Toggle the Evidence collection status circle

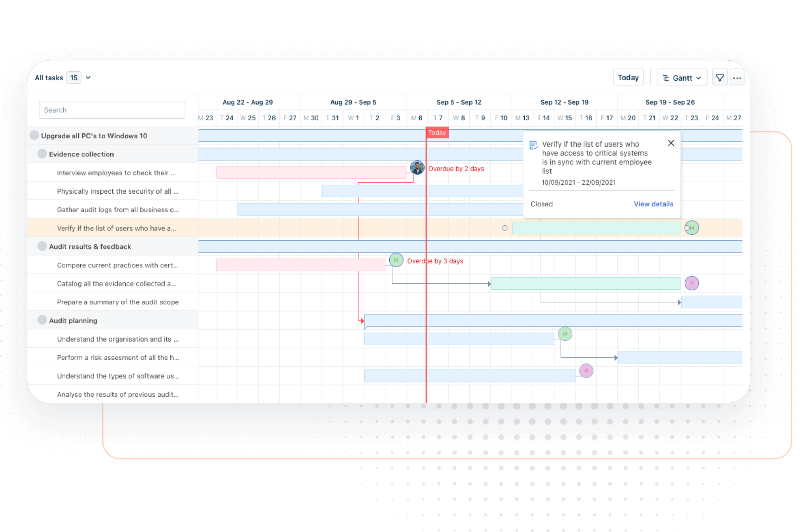click(x=42, y=154)
